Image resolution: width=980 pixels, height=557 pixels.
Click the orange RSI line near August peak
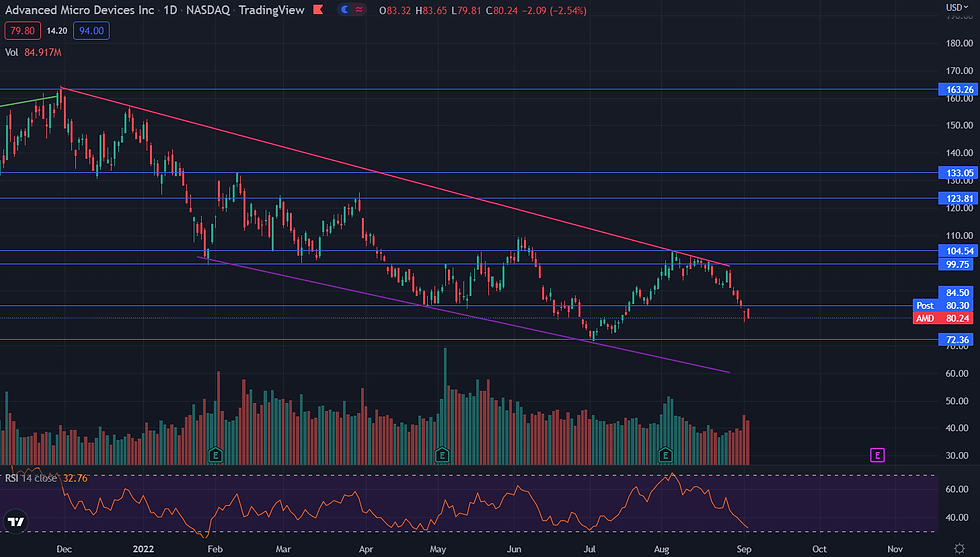[671, 474]
